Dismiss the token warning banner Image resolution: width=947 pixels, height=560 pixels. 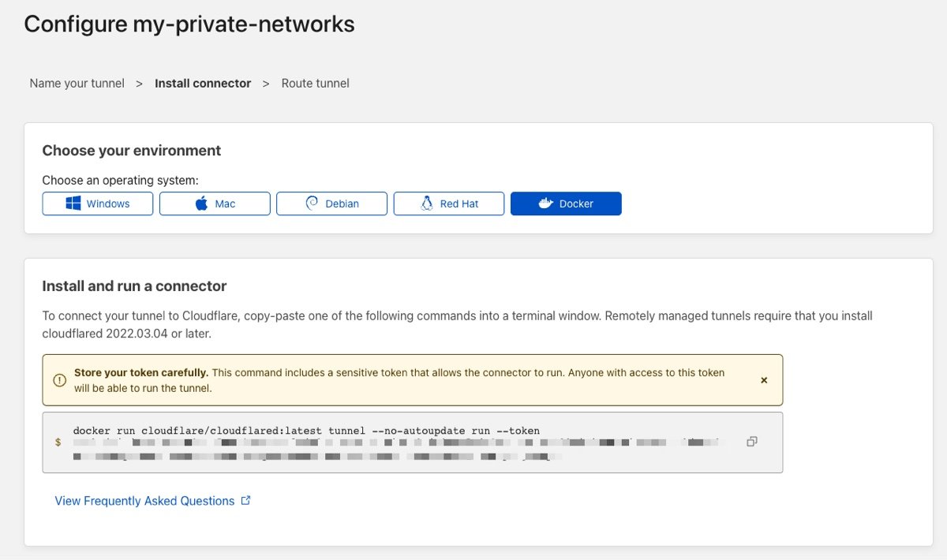(764, 380)
